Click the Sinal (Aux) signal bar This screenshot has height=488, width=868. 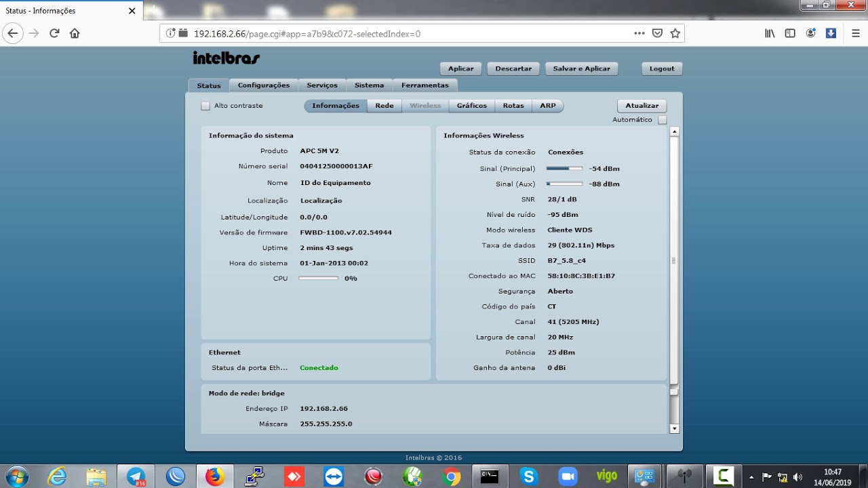click(564, 184)
